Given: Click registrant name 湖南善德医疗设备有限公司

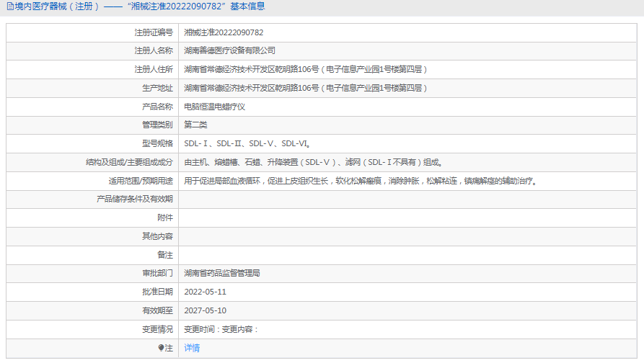Looking at the screenshot, I should [x=229, y=50].
